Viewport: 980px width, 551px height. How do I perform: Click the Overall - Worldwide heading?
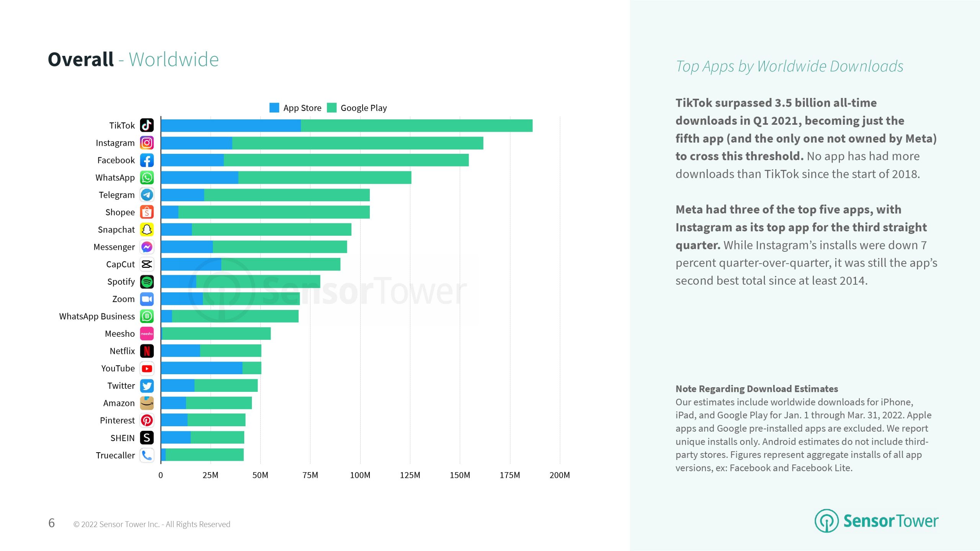pyautogui.click(x=133, y=60)
